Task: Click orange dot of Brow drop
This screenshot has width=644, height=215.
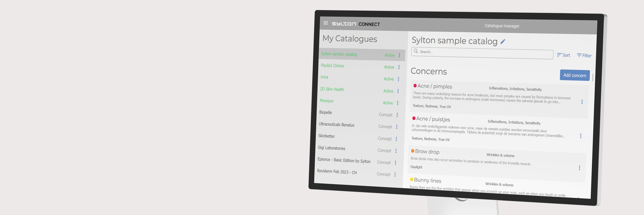Action: coord(413,151)
